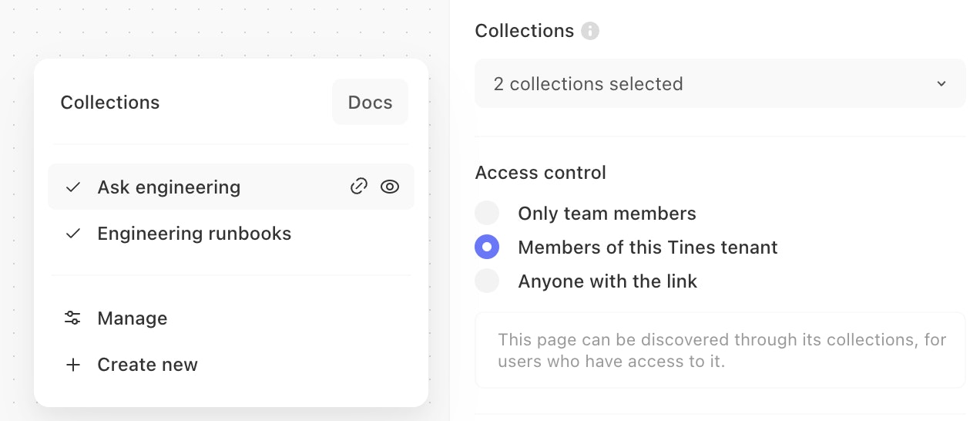
Task: Copy link icon for Ask engineering
Action: point(359,187)
